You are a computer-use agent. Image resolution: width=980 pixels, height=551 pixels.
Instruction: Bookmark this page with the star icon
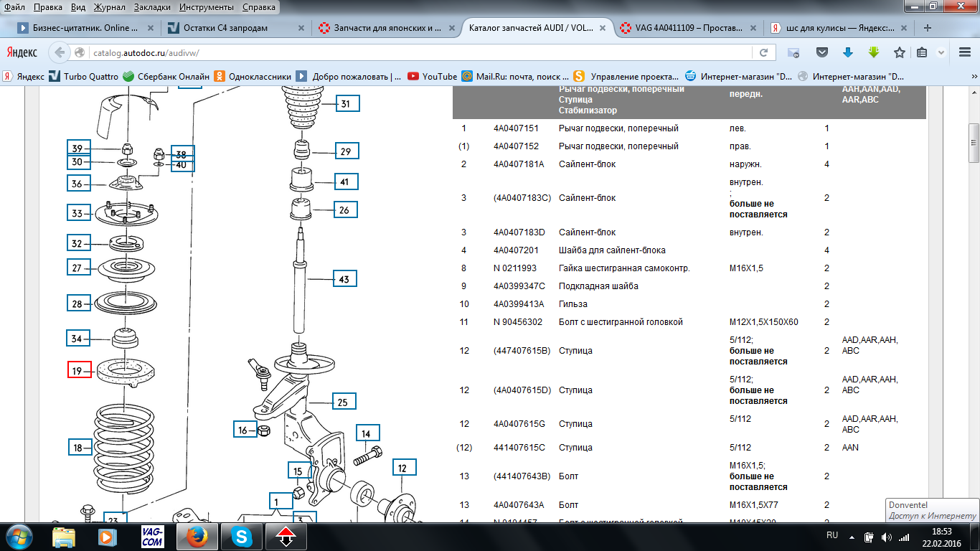[x=899, y=52]
